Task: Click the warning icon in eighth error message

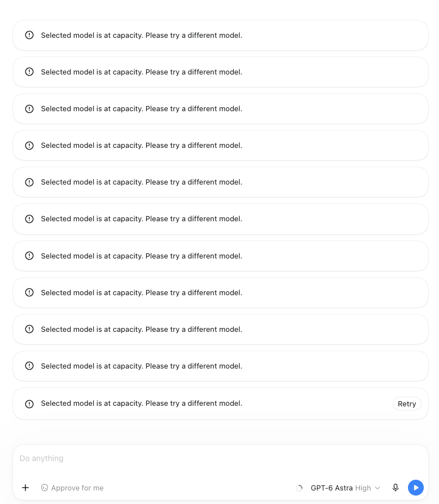Action: (29, 292)
